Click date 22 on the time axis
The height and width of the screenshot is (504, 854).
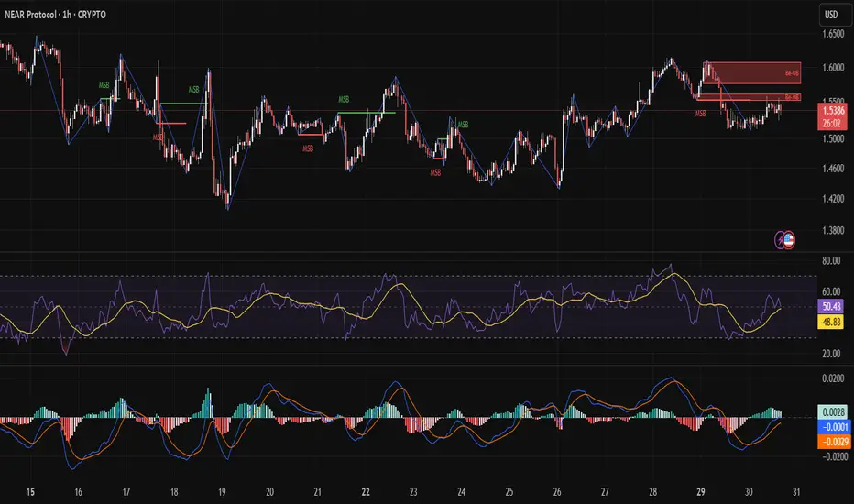(x=366, y=492)
